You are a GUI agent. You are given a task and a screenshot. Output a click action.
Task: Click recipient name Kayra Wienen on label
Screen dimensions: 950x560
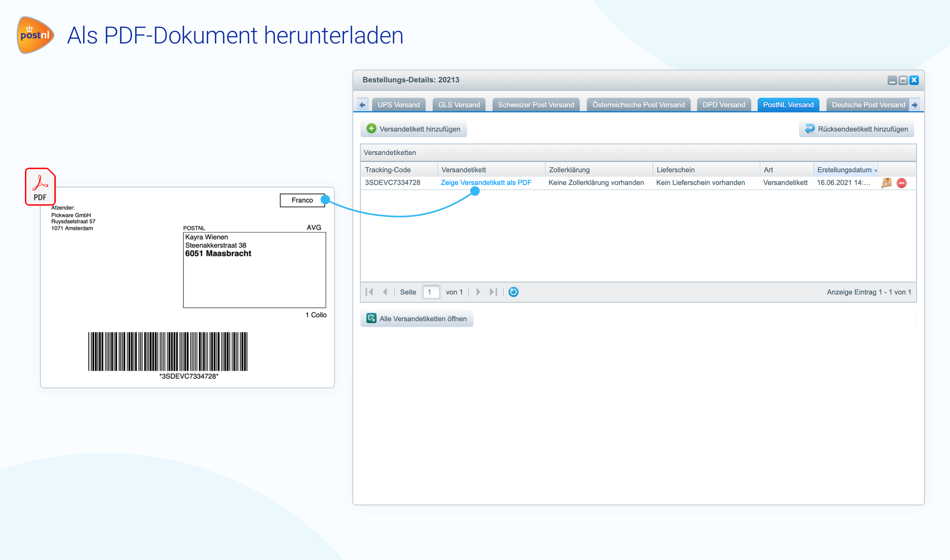pos(207,237)
